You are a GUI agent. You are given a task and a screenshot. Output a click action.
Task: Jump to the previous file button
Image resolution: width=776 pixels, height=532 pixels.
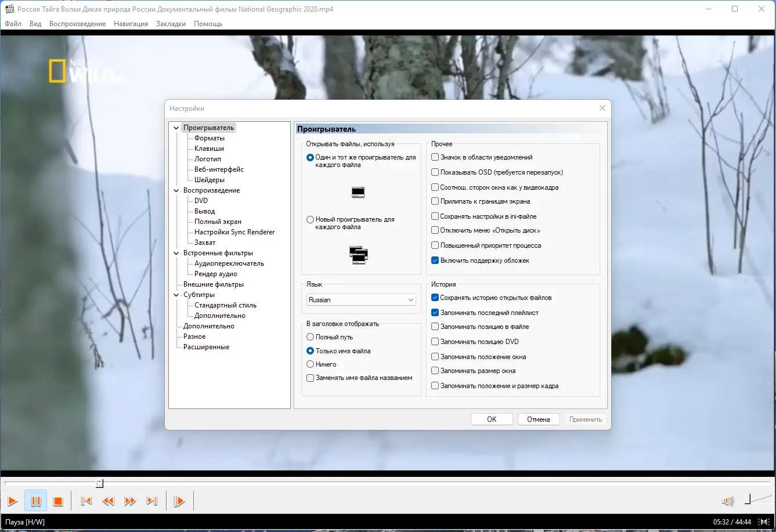[x=86, y=501]
